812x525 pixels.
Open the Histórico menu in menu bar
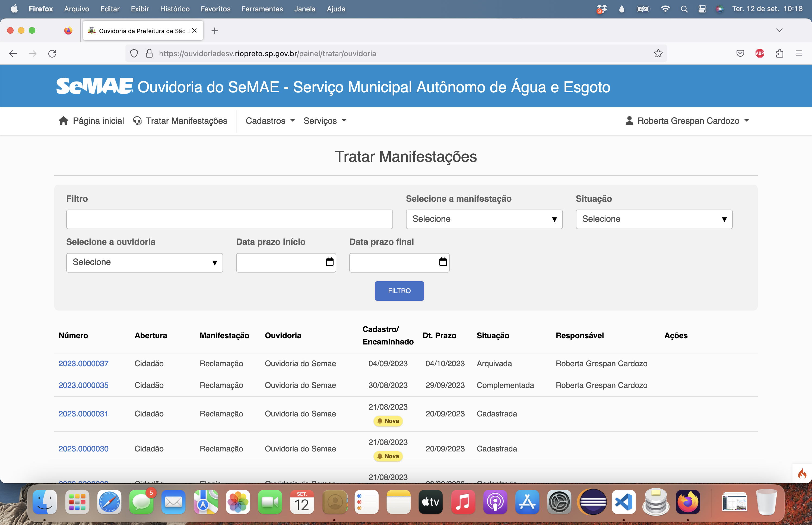click(x=175, y=9)
